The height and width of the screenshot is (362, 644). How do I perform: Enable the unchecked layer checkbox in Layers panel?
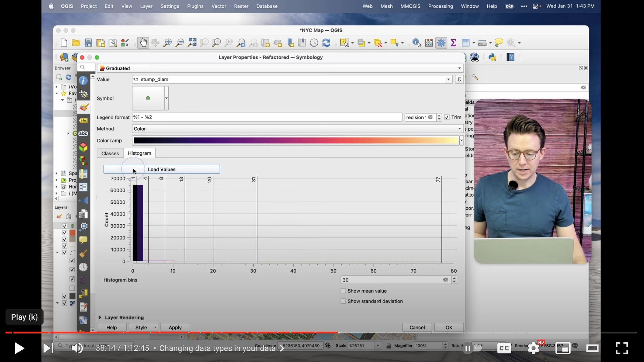72,288
